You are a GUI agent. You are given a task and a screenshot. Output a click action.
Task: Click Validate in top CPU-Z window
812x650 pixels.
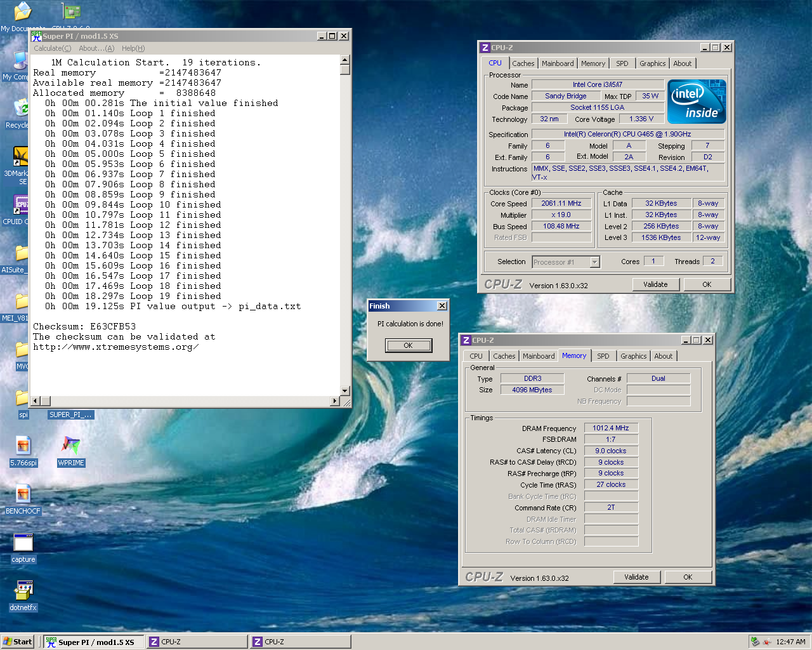[x=655, y=284]
